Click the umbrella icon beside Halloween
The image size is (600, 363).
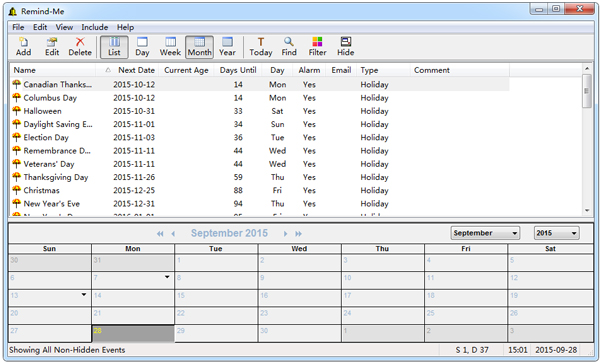pos(16,110)
